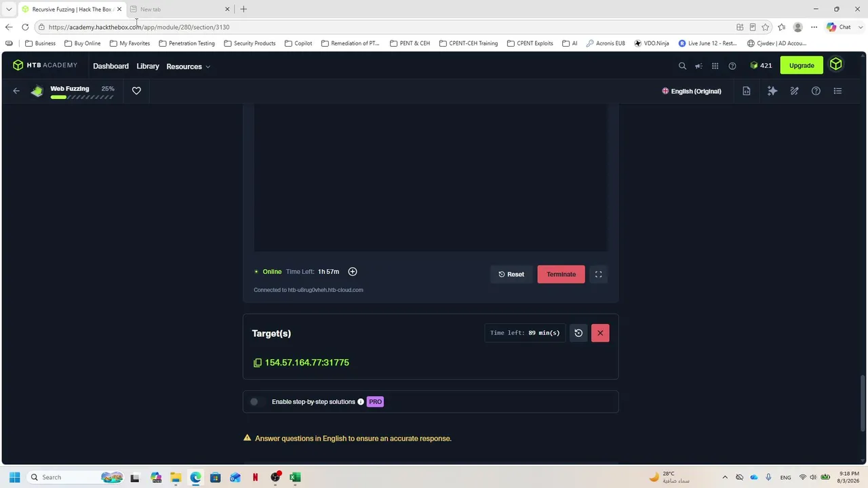Click the browser refresh icon
This screenshot has height=488, width=868.
pyautogui.click(x=25, y=27)
